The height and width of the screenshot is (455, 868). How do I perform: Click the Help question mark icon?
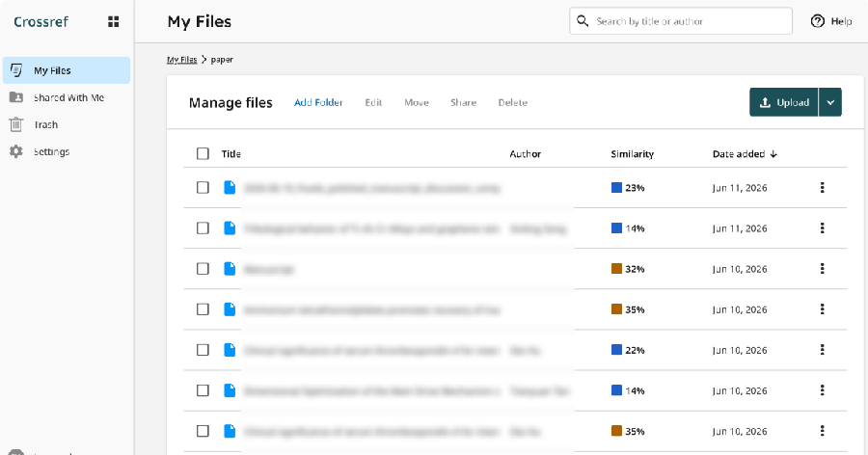[x=818, y=21]
